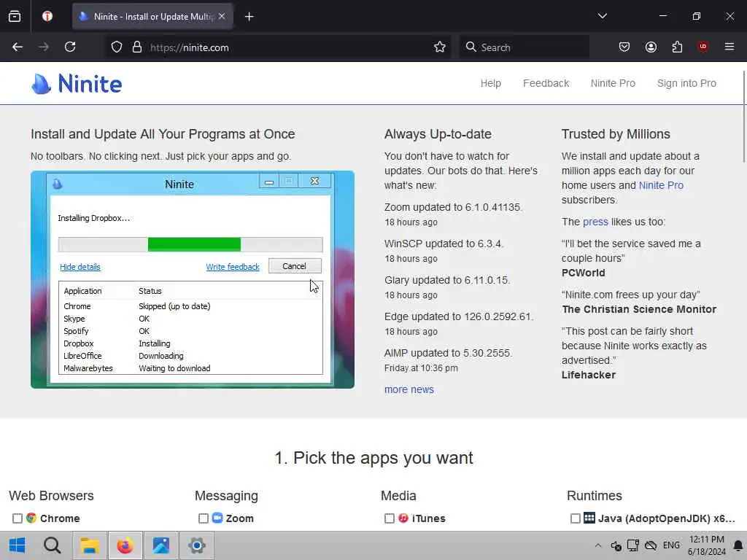
Task: Click the URL address field
Action: point(286,47)
